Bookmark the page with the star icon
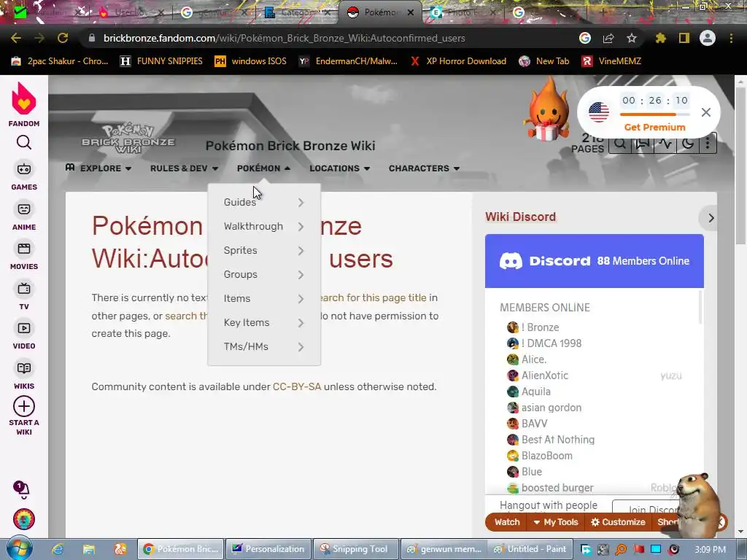Screen dimensions: 747x560 click(x=632, y=38)
